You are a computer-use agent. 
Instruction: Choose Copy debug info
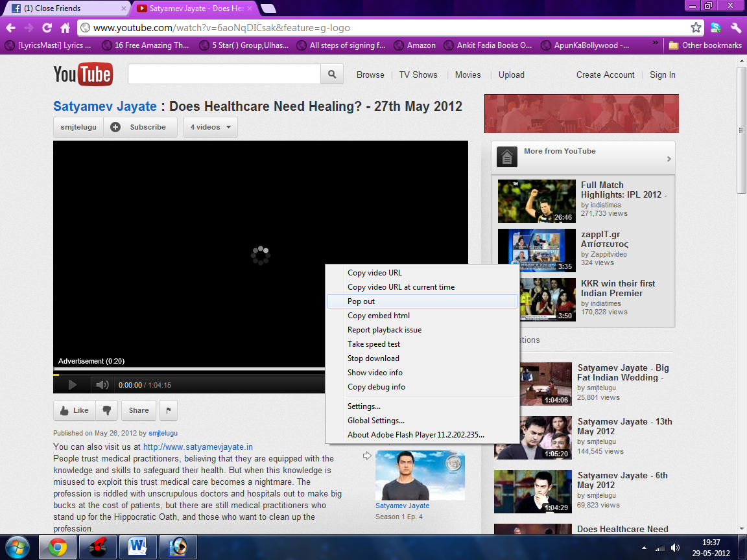pyautogui.click(x=423, y=387)
